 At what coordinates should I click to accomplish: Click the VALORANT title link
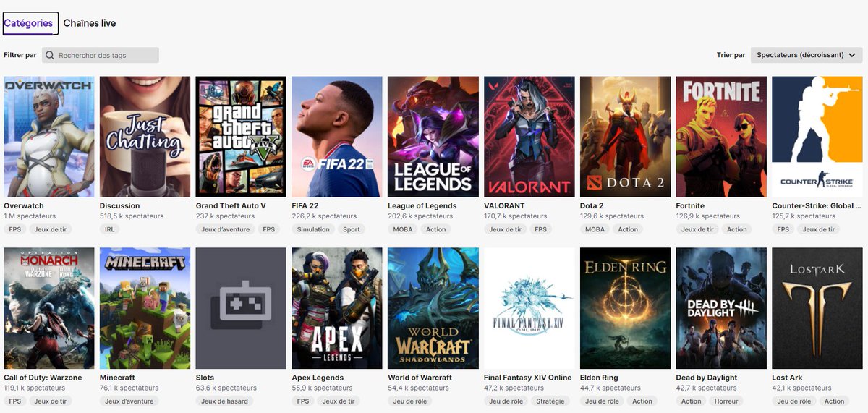tap(504, 206)
